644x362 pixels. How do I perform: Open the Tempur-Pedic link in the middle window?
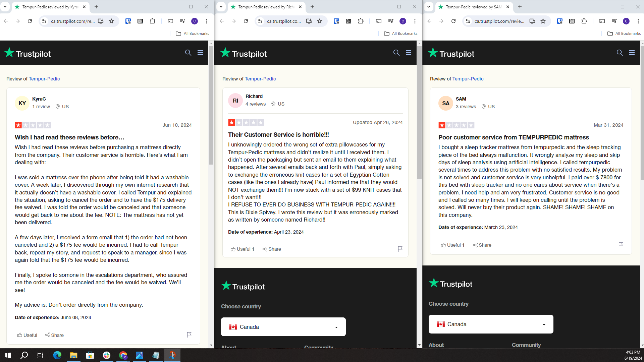(x=260, y=79)
